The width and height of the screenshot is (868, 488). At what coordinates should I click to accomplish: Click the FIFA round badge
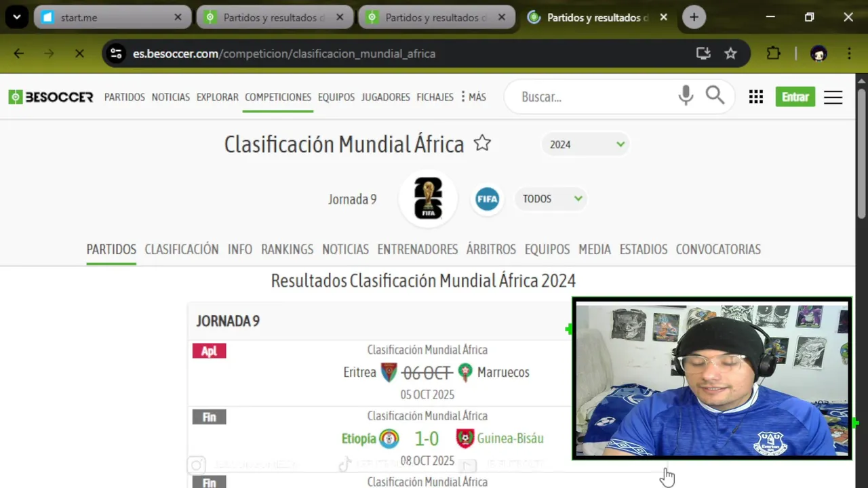click(x=487, y=199)
